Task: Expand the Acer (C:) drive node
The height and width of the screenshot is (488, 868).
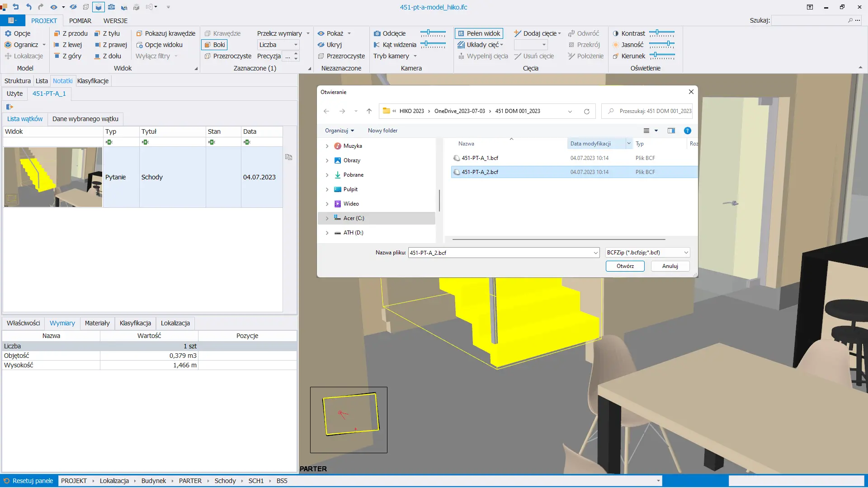Action: (x=327, y=218)
